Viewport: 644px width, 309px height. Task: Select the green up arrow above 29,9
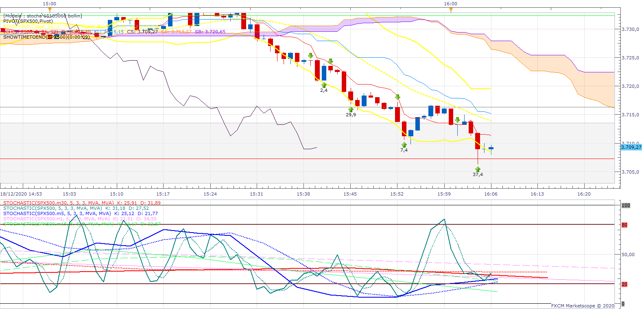351,109
